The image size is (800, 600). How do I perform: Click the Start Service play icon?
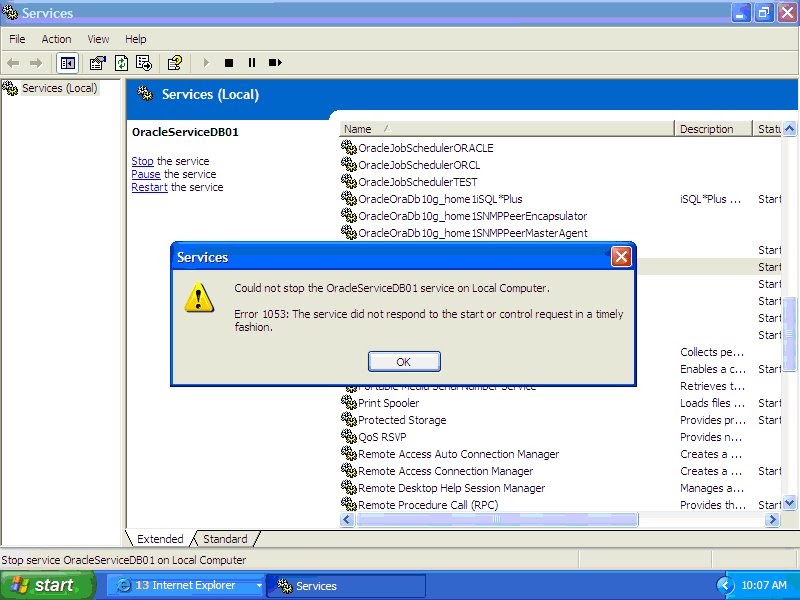point(206,63)
